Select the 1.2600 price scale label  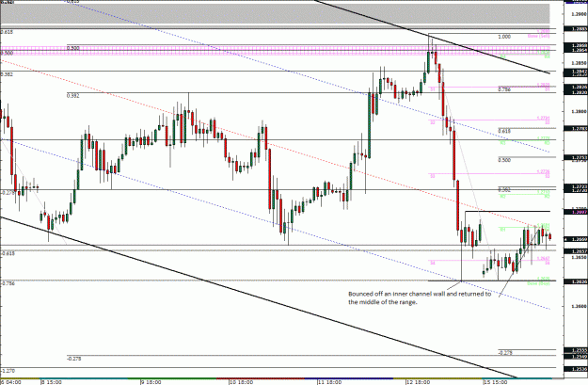point(578,306)
